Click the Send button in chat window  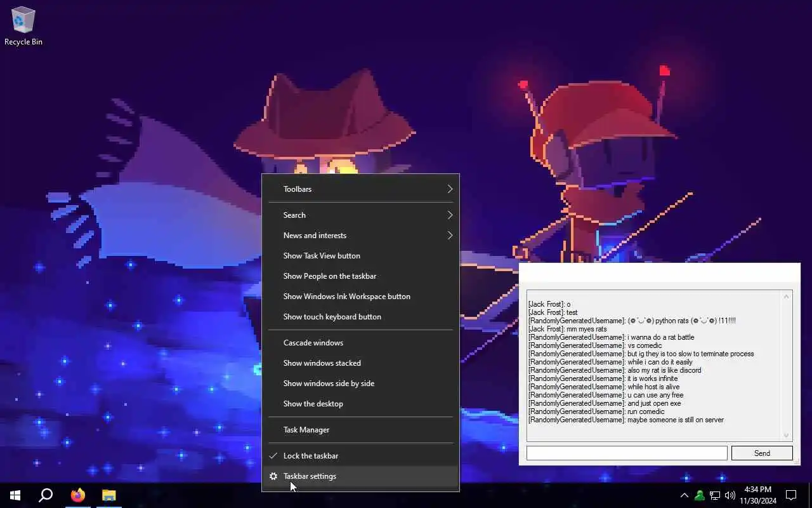(x=762, y=453)
